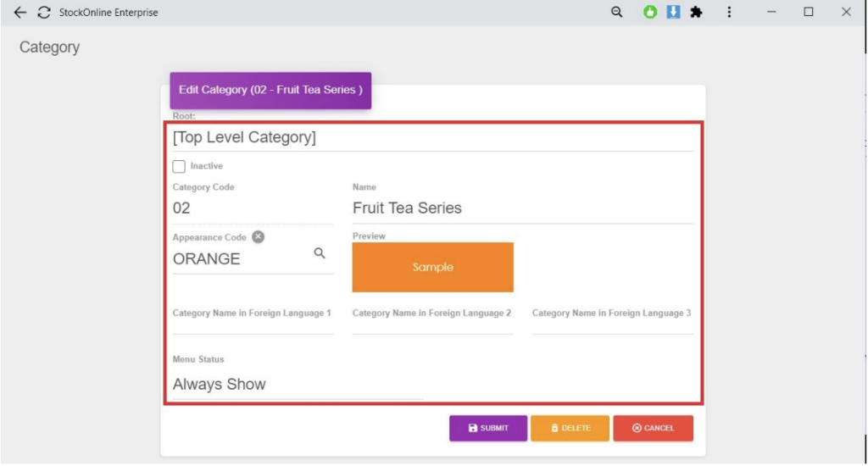Image resolution: width=868 pixels, height=466 pixels.
Task: Click the green circular extension icon
Action: 650,13
